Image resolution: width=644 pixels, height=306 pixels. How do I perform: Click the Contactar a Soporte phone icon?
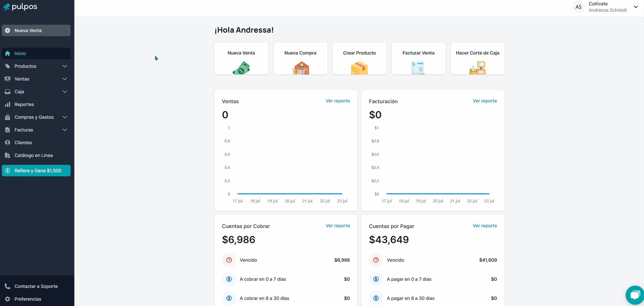pyautogui.click(x=8, y=286)
